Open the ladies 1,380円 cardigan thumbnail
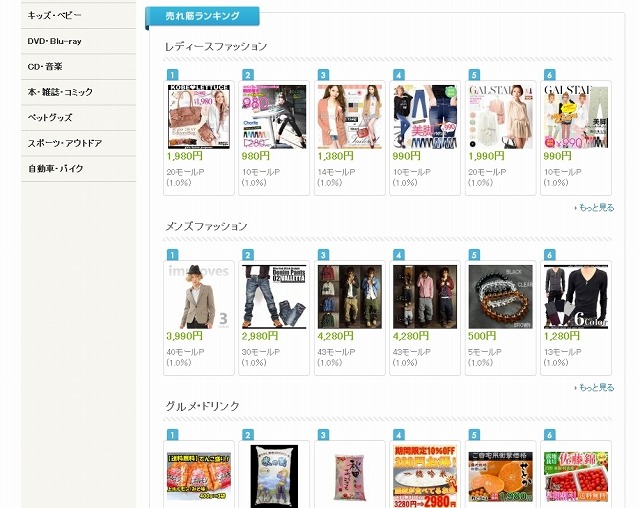Image resolution: width=640 pixels, height=508 pixels. 350,117
